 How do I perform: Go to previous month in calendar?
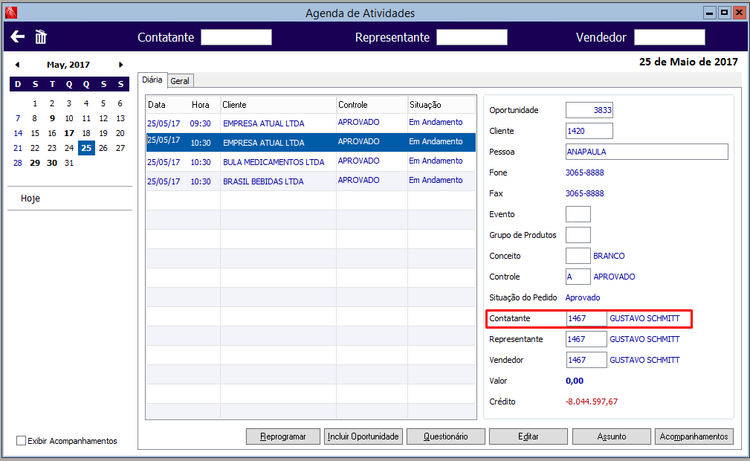[17, 65]
